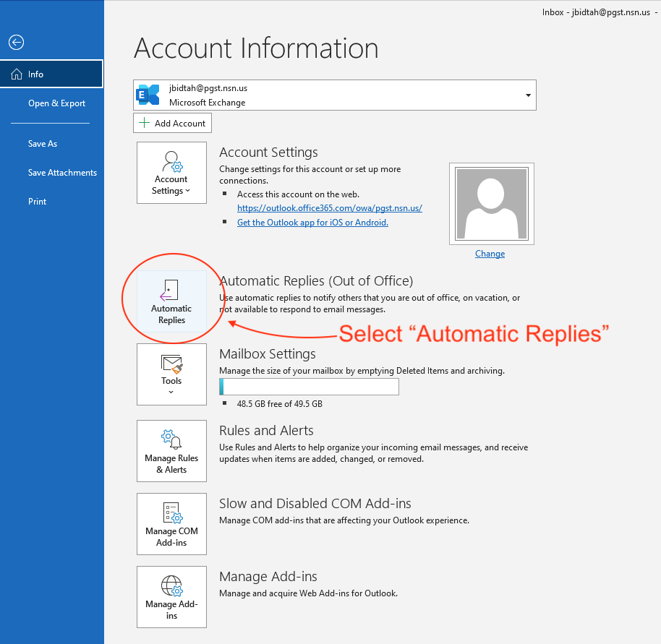The image size is (661, 644).
Task: Choose Save Attachments in the sidebar
Action: 62,173
